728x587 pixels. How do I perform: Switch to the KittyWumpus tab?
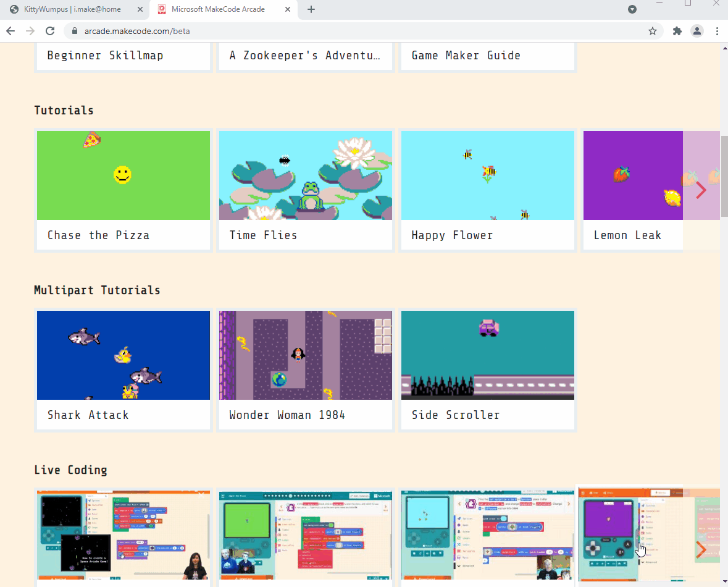[x=74, y=9]
